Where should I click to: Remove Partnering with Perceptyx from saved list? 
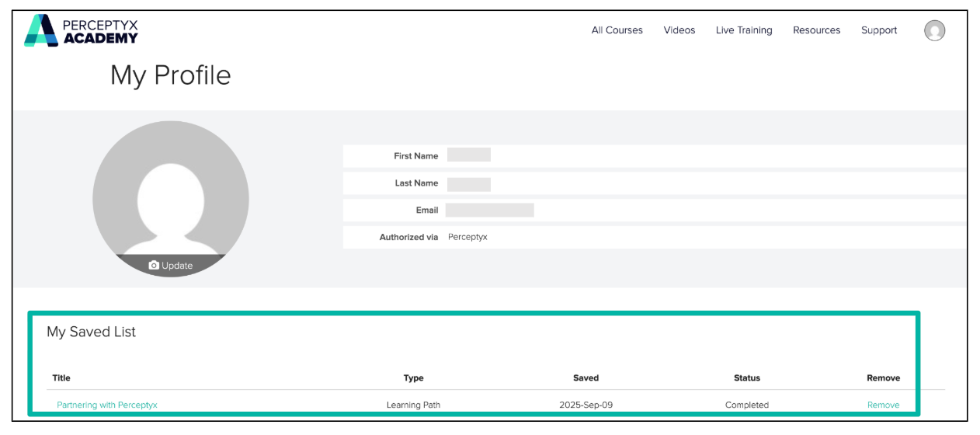click(x=883, y=405)
